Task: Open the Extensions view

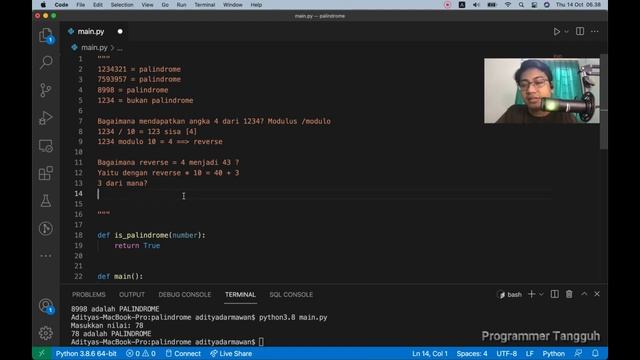Action: [46, 173]
